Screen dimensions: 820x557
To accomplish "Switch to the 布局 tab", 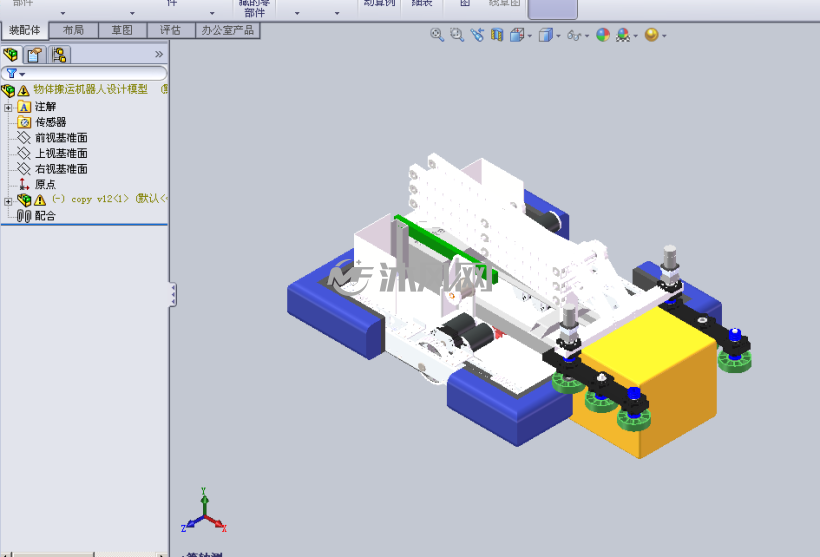I will (x=73, y=30).
